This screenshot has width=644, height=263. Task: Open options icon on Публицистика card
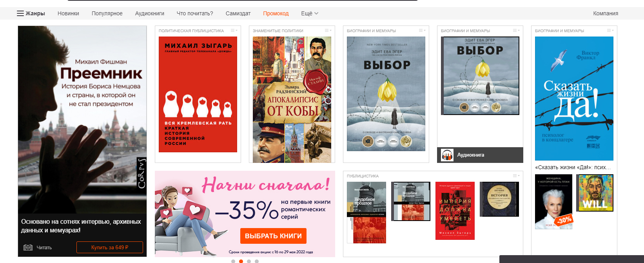(x=516, y=176)
